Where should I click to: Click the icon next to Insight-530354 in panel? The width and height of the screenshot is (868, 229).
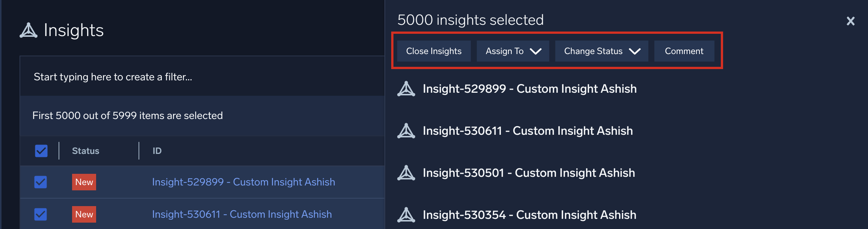(x=406, y=215)
